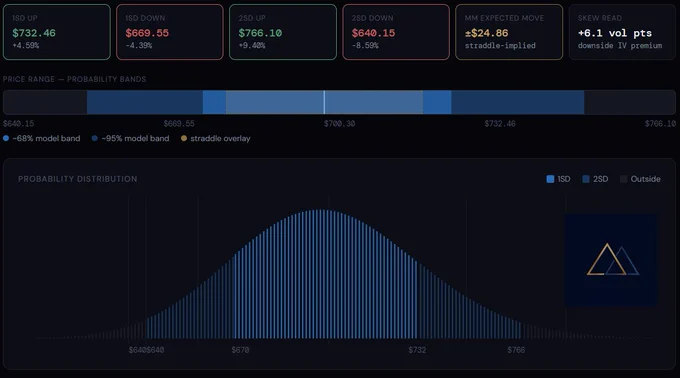Open the Skew Read +6.1 vol pts card
Viewport: 680px width, 378px height.
pyautogui.click(x=622, y=32)
